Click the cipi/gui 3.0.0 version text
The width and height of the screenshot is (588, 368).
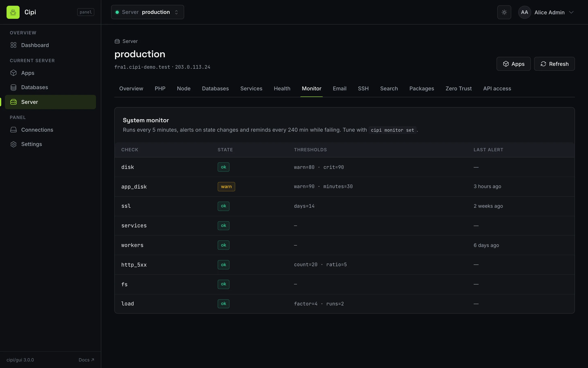click(x=20, y=360)
